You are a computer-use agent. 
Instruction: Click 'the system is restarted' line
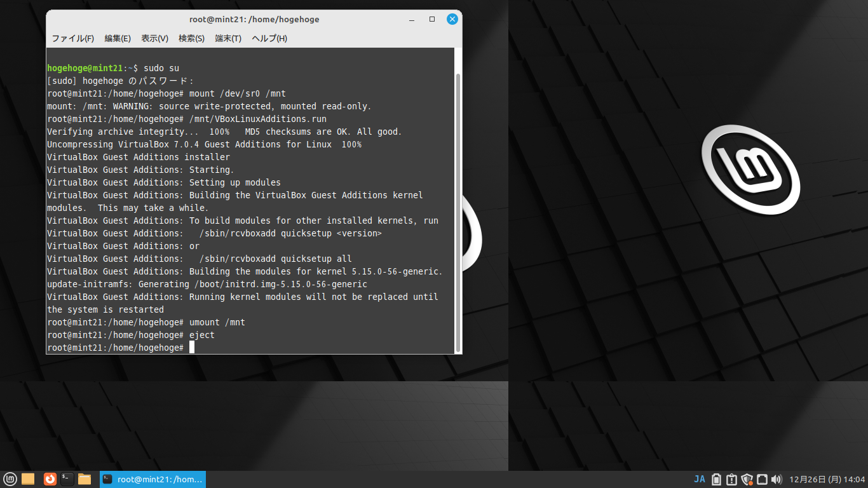tap(105, 309)
